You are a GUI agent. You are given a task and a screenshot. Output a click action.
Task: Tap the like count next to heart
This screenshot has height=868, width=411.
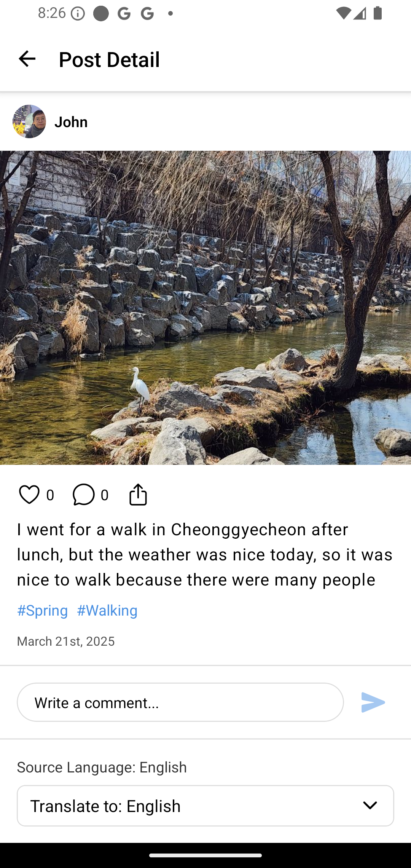pos(50,495)
